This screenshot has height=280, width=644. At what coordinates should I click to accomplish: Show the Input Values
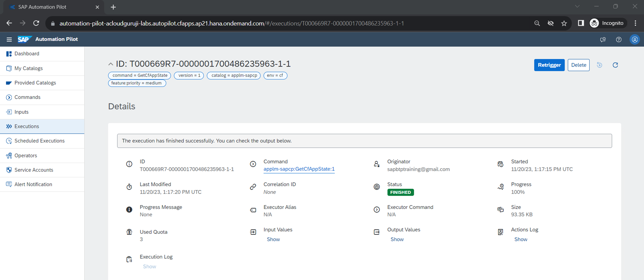(273, 239)
